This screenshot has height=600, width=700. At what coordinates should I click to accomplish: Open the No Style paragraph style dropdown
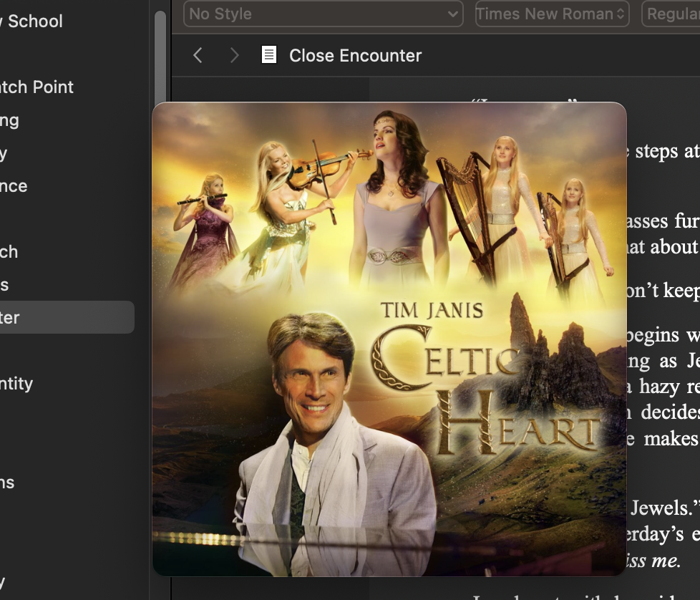pyautogui.click(x=324, y=14)
